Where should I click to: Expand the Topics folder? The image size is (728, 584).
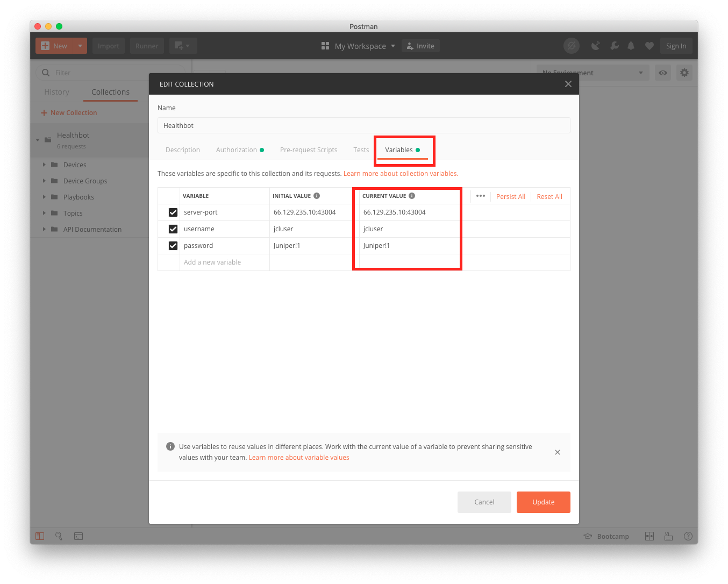pos(44,213)
